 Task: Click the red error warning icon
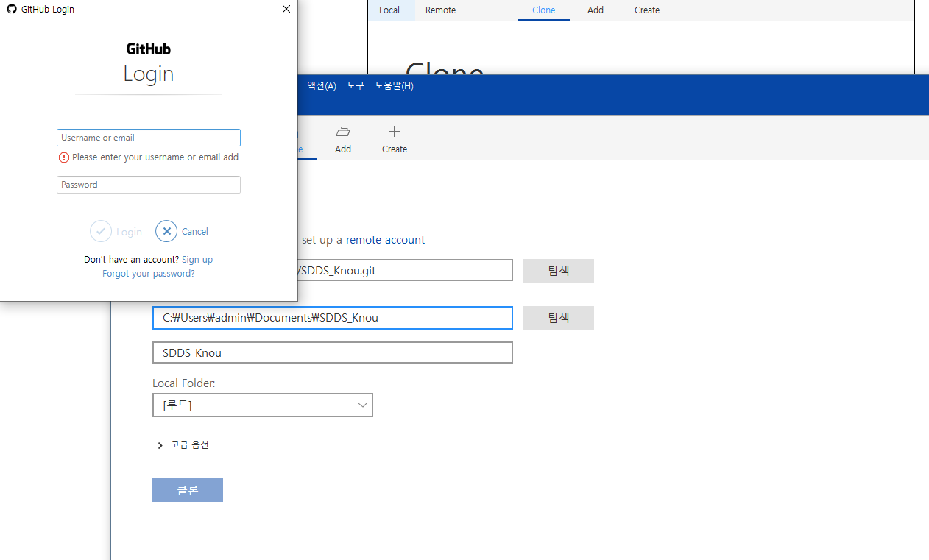64,157
